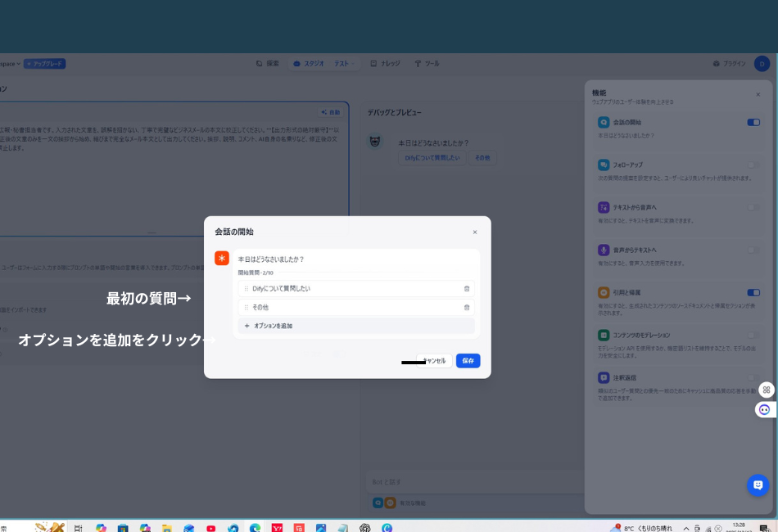
Task: Enable the フォローアップ toggle
Action: point(754,165)
